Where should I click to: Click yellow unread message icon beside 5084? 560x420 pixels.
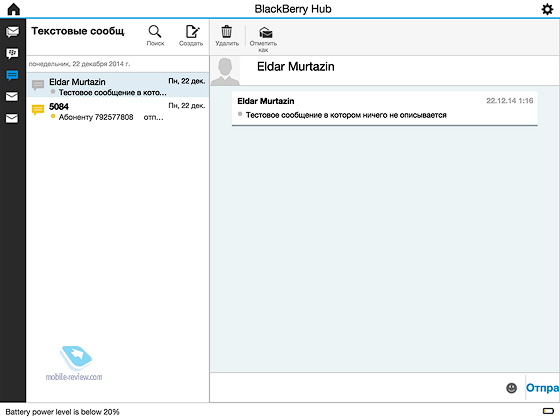pyautogui.click(x=38, y=110)
